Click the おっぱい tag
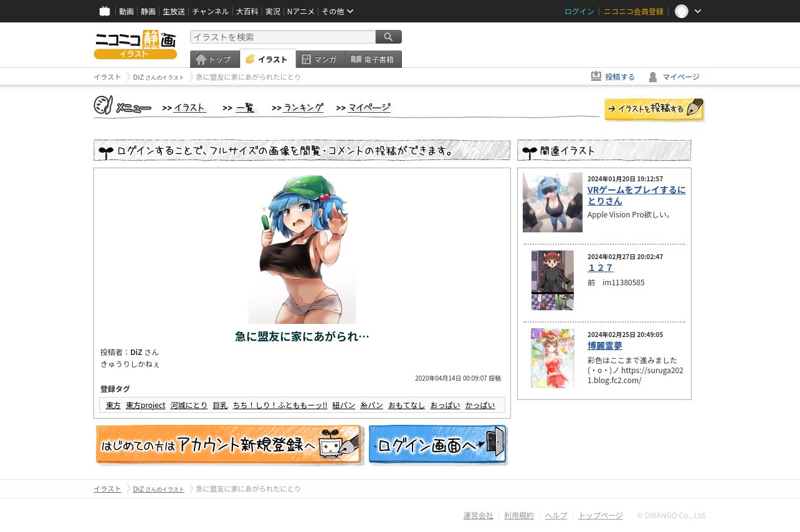Image resolution: width=800 pixels, height=532 pixels. coord(445,406)
